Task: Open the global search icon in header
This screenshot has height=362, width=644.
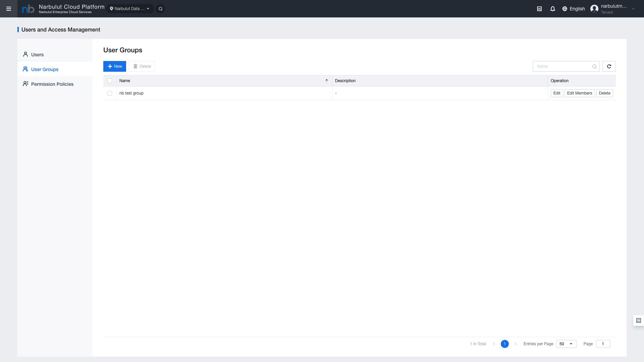Action: click(x=160, y=9)
